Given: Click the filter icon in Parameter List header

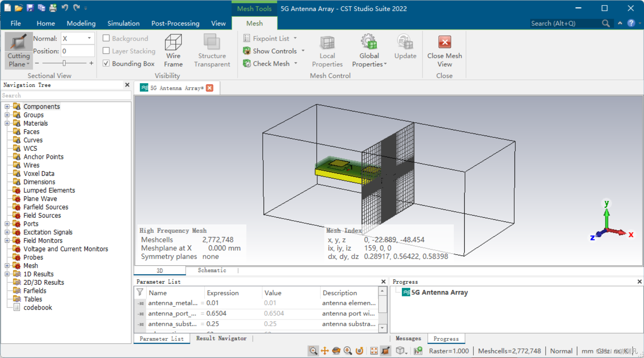Looking at the screenshot, I should [x=140, y=292].
